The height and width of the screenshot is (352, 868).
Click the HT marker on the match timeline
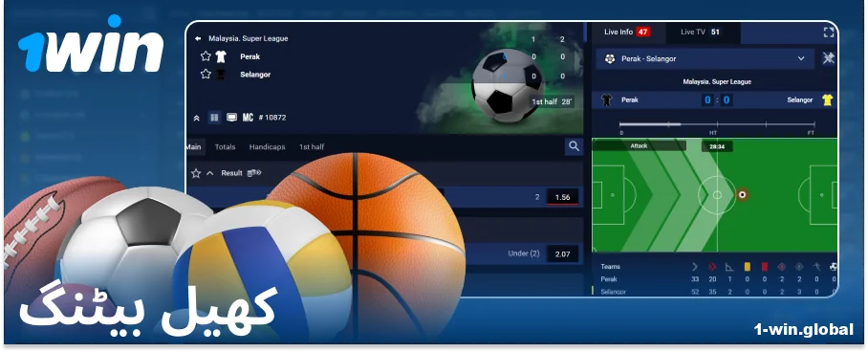(x=713, y=133)
